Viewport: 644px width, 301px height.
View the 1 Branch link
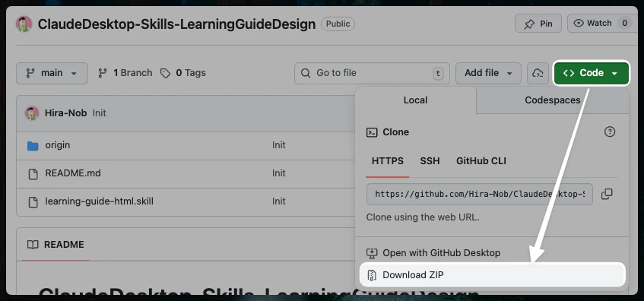[x=125, y=73]
